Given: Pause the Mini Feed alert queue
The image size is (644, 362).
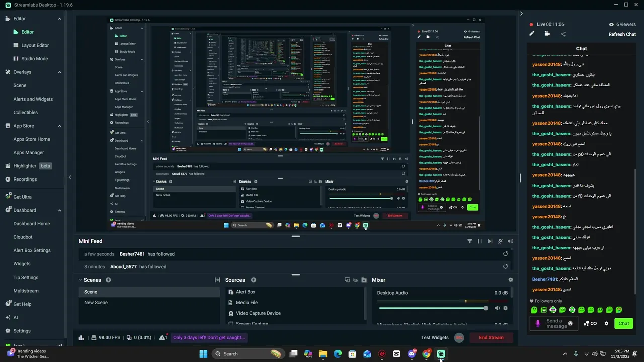Looking at the screenshot, I should tap(480, 241).
